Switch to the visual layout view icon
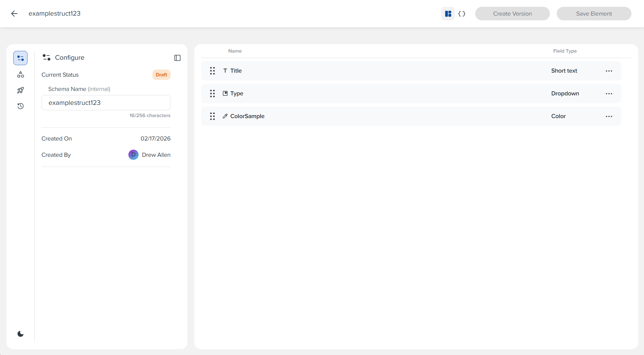Image resolution: width=644 pixels, height=355 pixels. pyautogui.click(x=448, y=14)
